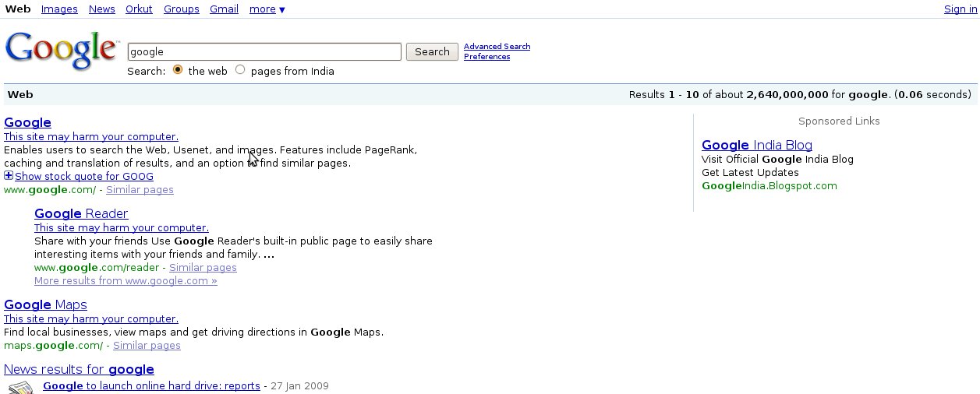Image resolution: width=980 pixels, height=394 pixels.
Task: Open the 'more' dropdown menu
Action: [x=267, y=9]
